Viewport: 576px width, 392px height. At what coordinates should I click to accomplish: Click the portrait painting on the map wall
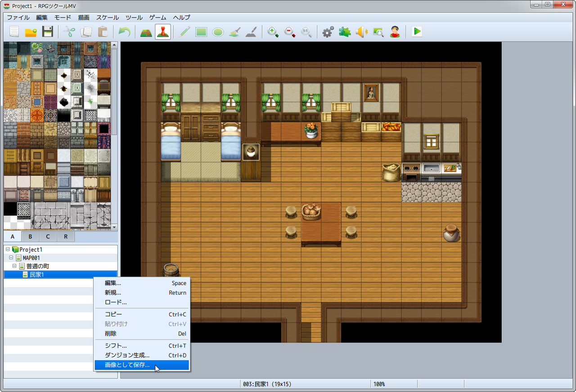tap(371, 93)
